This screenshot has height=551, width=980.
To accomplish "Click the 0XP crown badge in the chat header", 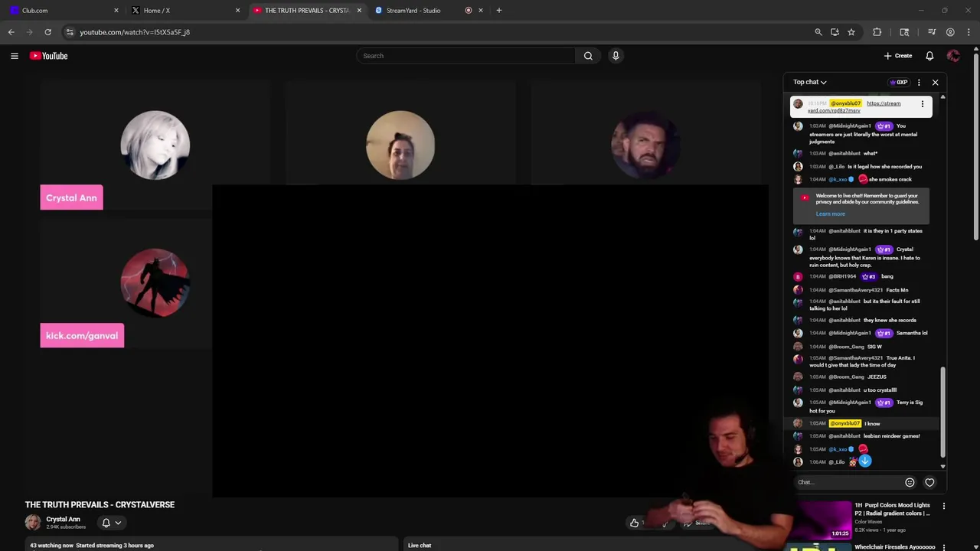I will point(899,82).
